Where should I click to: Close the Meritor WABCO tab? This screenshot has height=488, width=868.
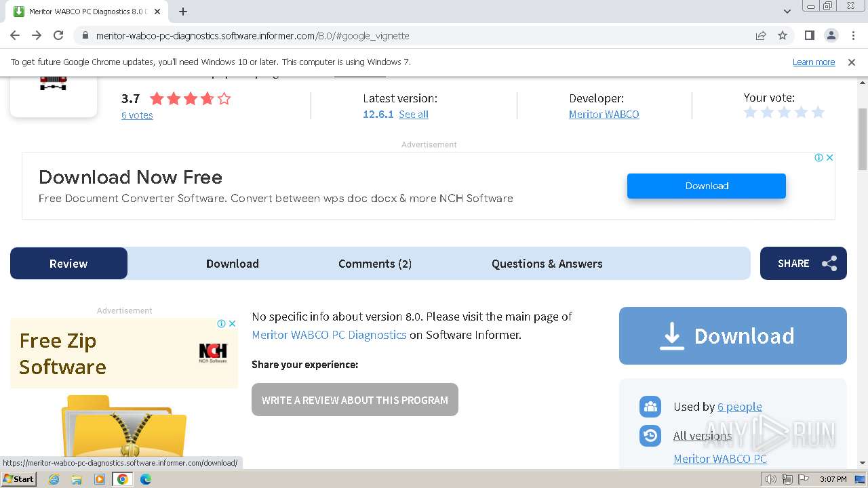pos(157,12)
